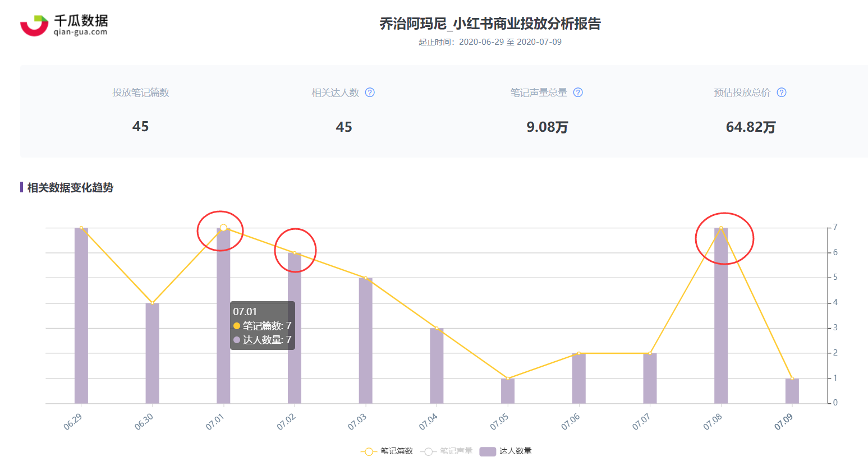Select the 07.08 peak data point
Image resolution: width=868 pixels, height=466 pixels.
coord(721,228)
